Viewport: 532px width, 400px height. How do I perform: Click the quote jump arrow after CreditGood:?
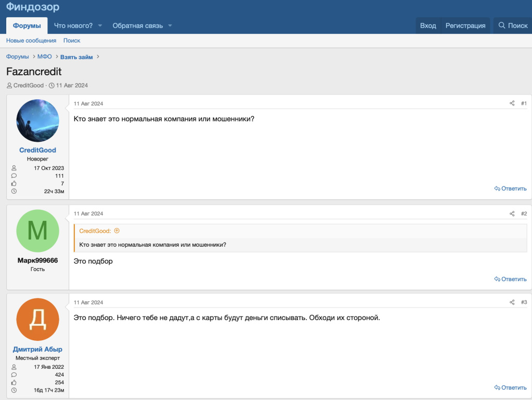(117, 231)
